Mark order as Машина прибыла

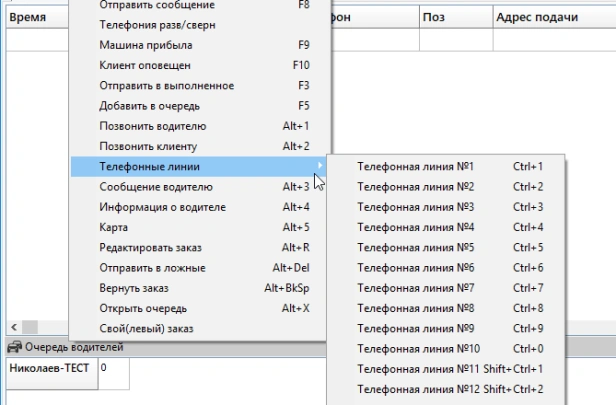click(x=146, y=45)
